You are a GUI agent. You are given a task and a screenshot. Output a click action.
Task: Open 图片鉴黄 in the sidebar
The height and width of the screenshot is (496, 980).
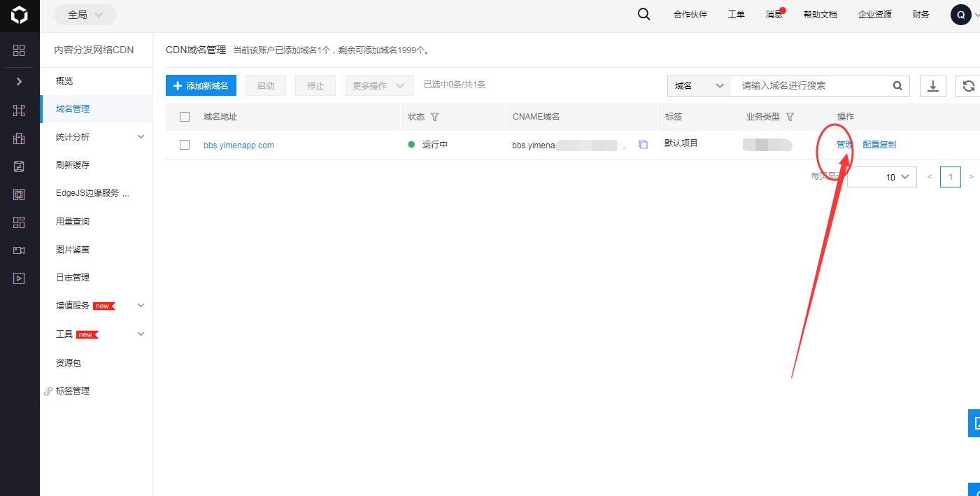73,250
